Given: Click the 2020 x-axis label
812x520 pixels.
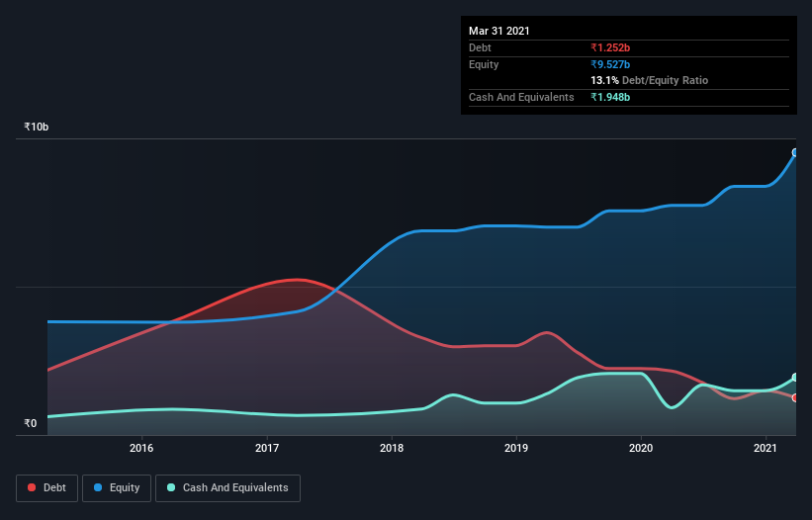Looking at the screenshot, I should tap(641, 448).
